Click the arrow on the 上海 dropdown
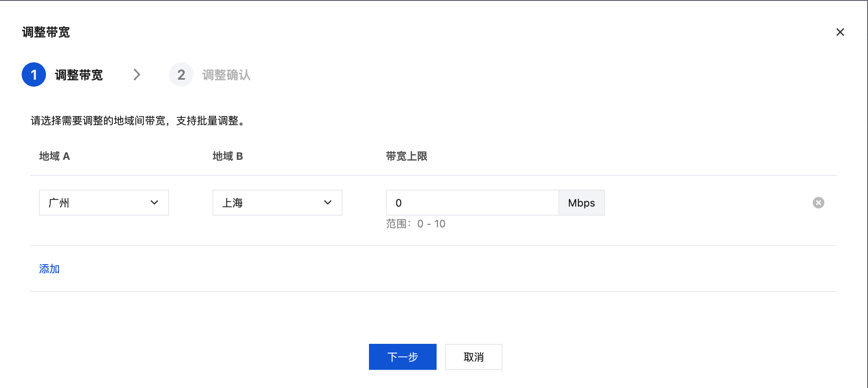The height and width of the screenshot is (388, 868). [328, 203]
